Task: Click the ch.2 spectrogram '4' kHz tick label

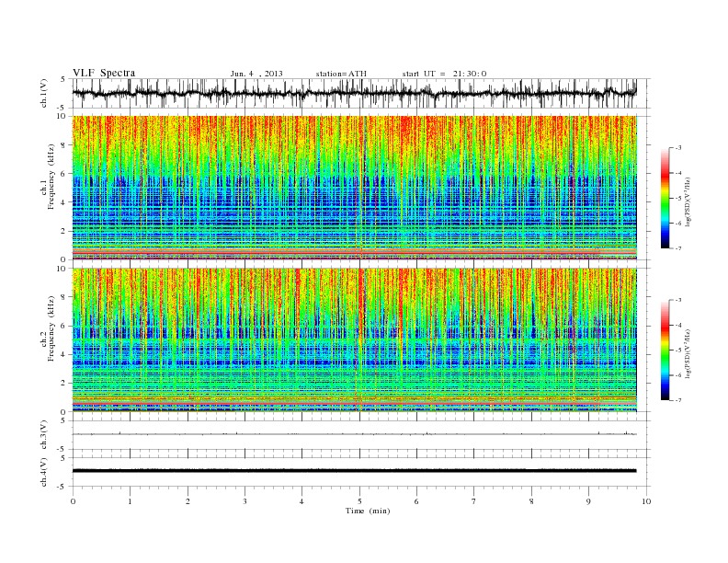Action: click(x=64, y=355)
